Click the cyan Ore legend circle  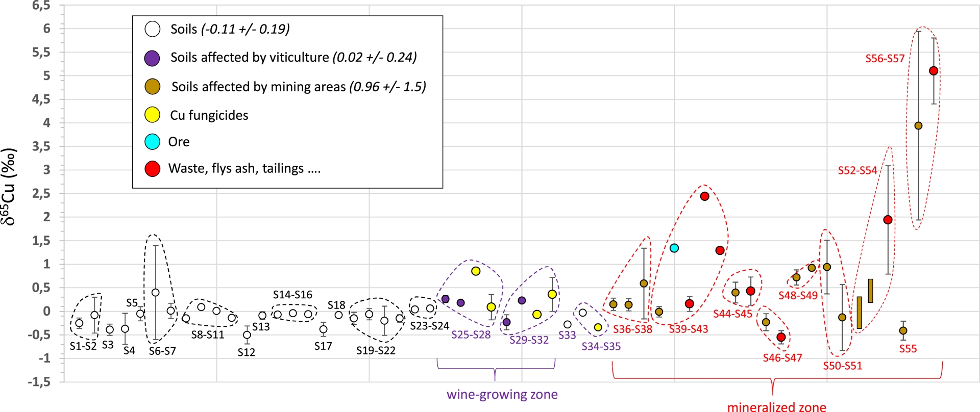(x=153, y=142)
